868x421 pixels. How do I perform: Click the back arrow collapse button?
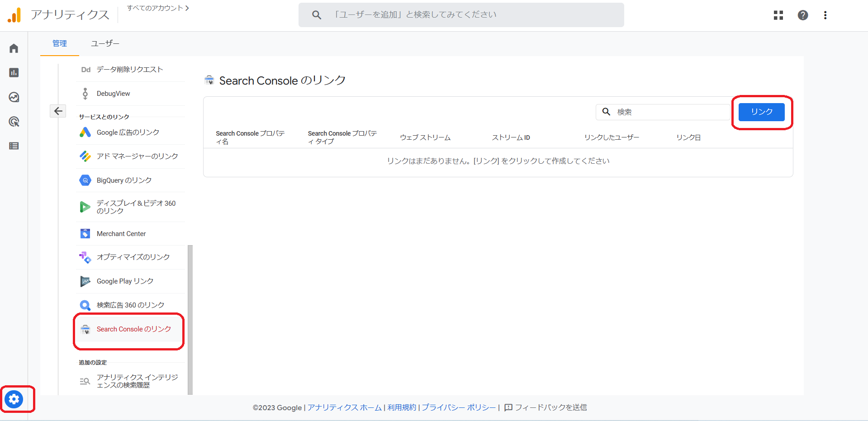coord(58,111)
